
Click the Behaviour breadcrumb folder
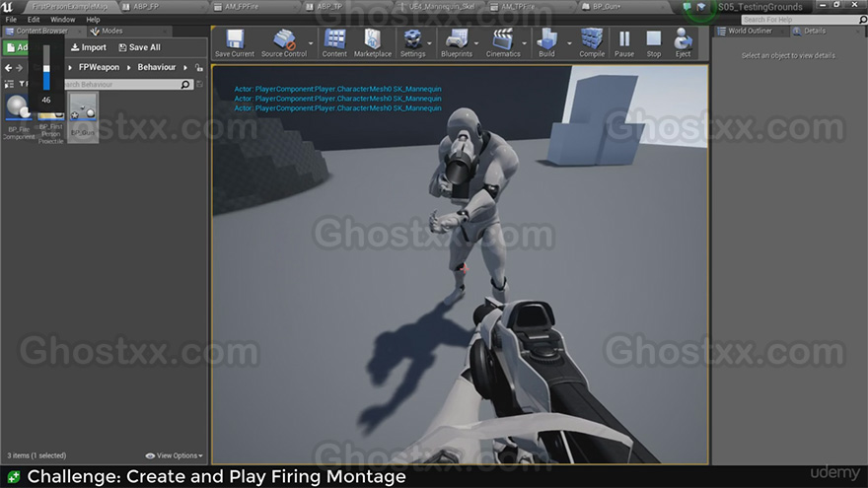[x=157, y=67]
